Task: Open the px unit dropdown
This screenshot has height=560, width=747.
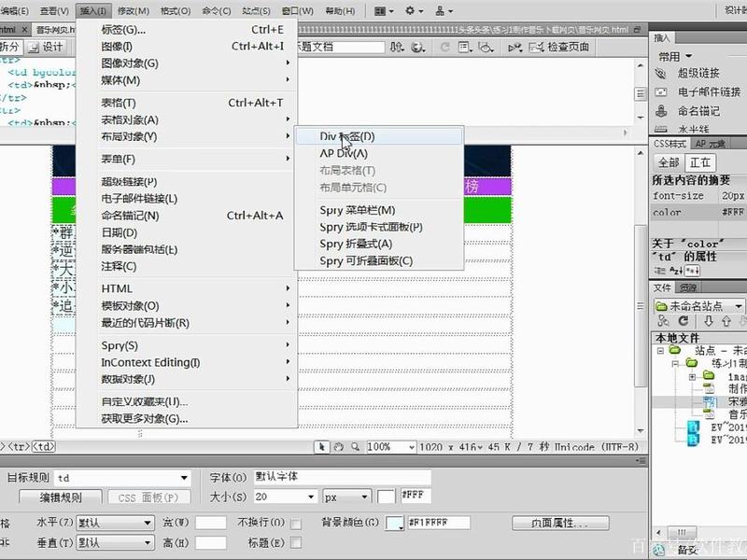Action: (346, 497)
